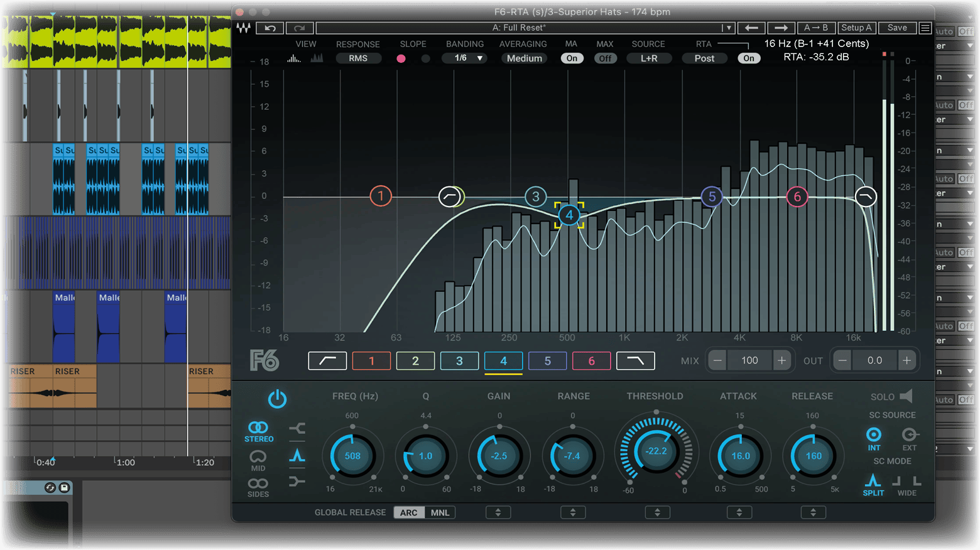
Task: Switch to the high-pass filter band tab
Action: [327, 361]
